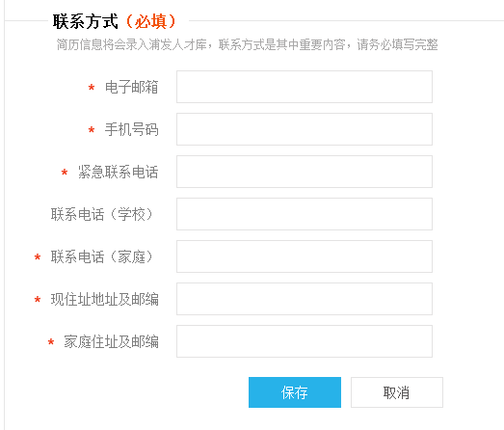Click the 家庭住址及邮编 label
Image resolution: width=504 pixels, height=430 pixels.
(x=111, y=342)
